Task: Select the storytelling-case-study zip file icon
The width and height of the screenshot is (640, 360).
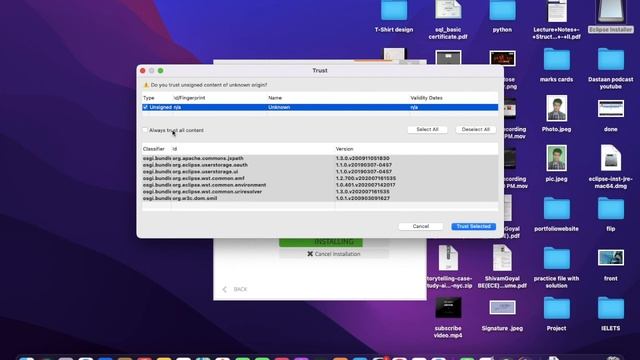Action: (448, 258)
